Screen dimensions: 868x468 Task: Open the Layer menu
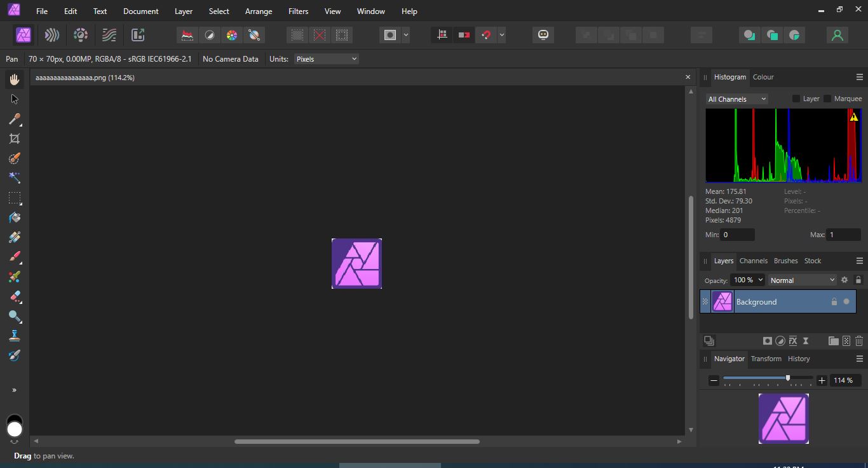[x=184, y=11]
